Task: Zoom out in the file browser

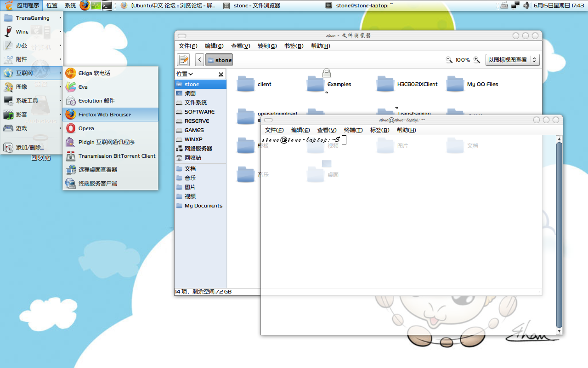Action: click(449, 60)
